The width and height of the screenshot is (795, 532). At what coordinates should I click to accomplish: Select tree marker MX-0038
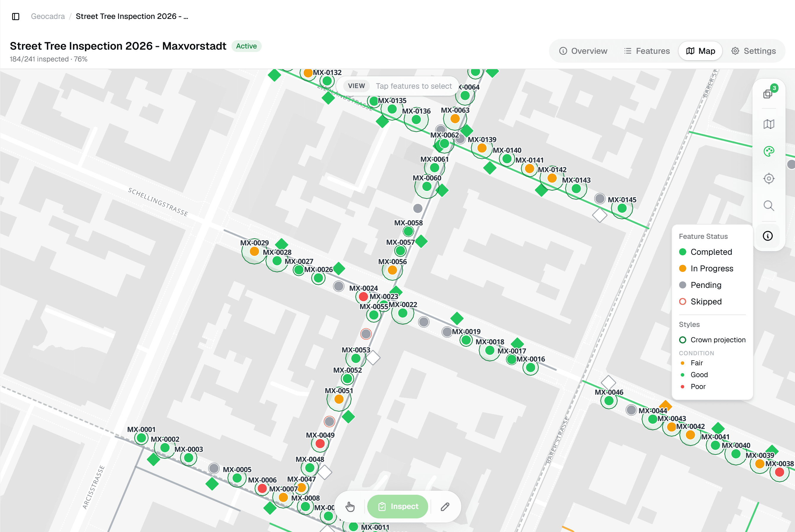click(779, 472)
